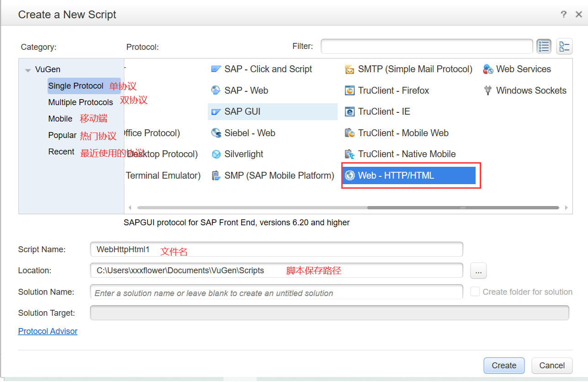Switch protocol view to tree mode
This screenshot has height=382, width=588.
click(x=564, y=47)
